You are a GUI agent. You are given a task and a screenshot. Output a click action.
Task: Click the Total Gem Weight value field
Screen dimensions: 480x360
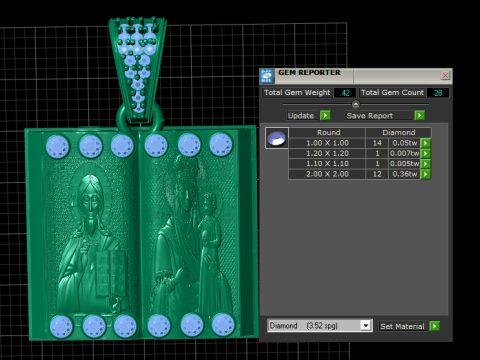tap(345, 93)
